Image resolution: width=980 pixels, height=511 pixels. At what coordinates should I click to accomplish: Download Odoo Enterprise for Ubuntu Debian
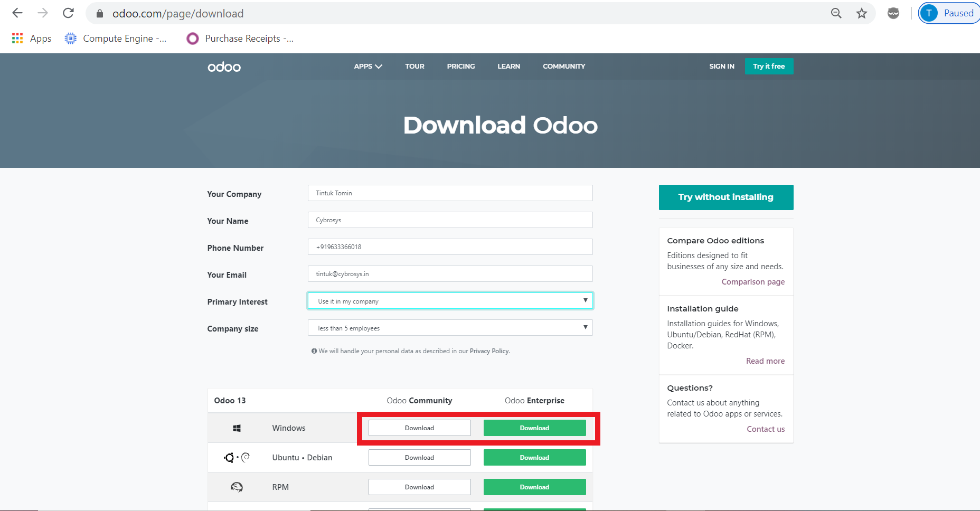click(534, 458)
